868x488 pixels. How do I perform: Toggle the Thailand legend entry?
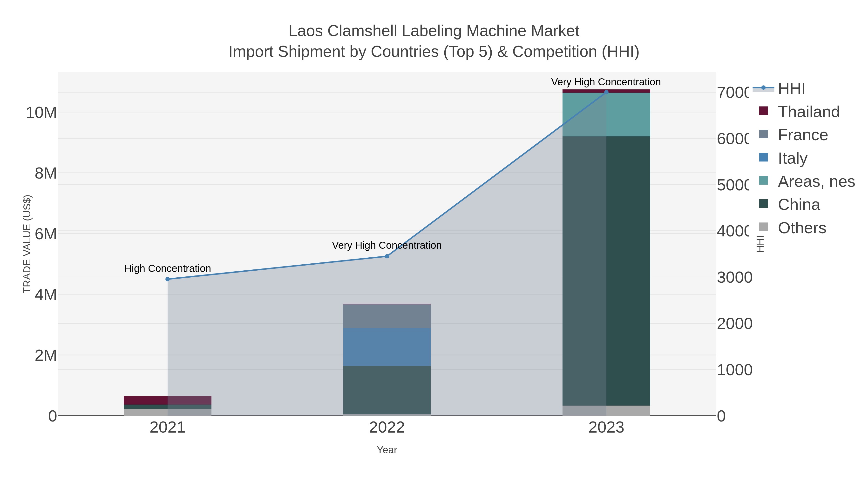(799, 112)
